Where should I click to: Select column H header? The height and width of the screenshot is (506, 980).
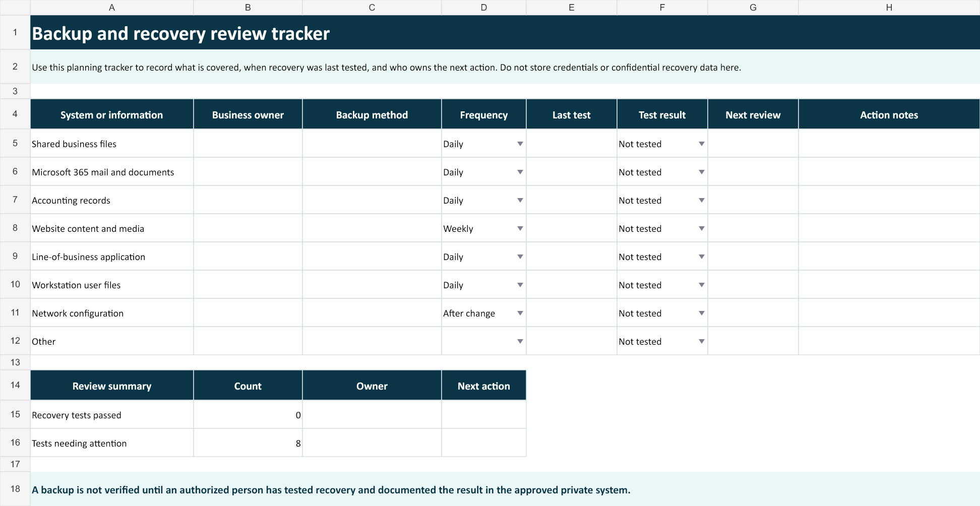[x=889, y=8]
